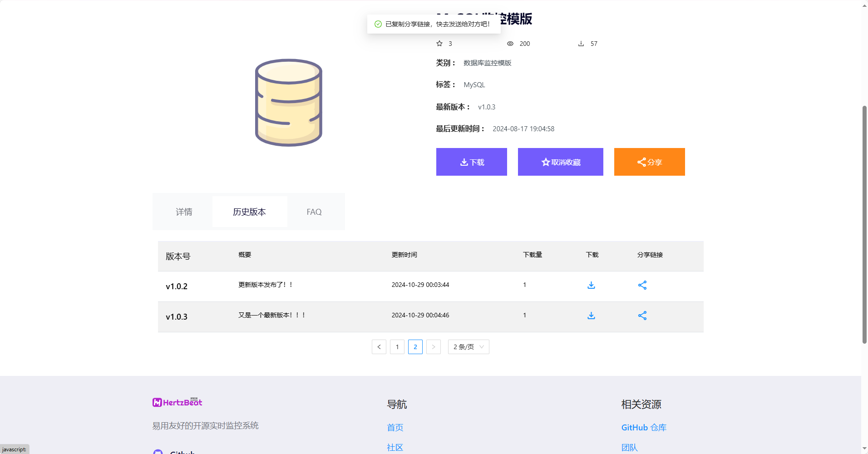This screenshot has width=868, height=454.
Task: Select the 历史版本 tab
Action: click(249, 212)
